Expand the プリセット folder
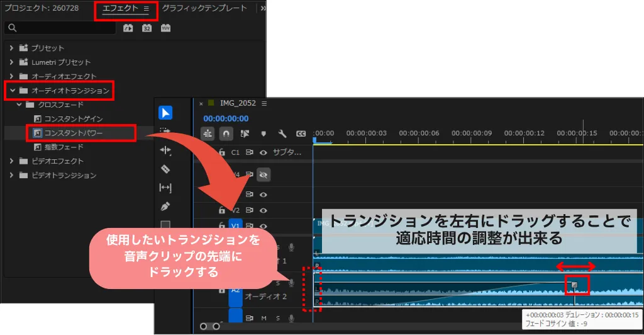The image size is (644, 335). tap(11, 48)
